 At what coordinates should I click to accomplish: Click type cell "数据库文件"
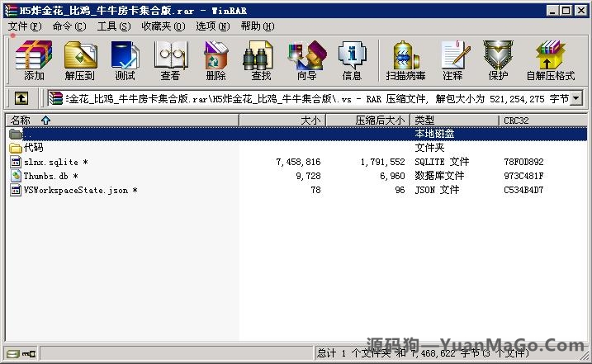[x=439, y=176]
